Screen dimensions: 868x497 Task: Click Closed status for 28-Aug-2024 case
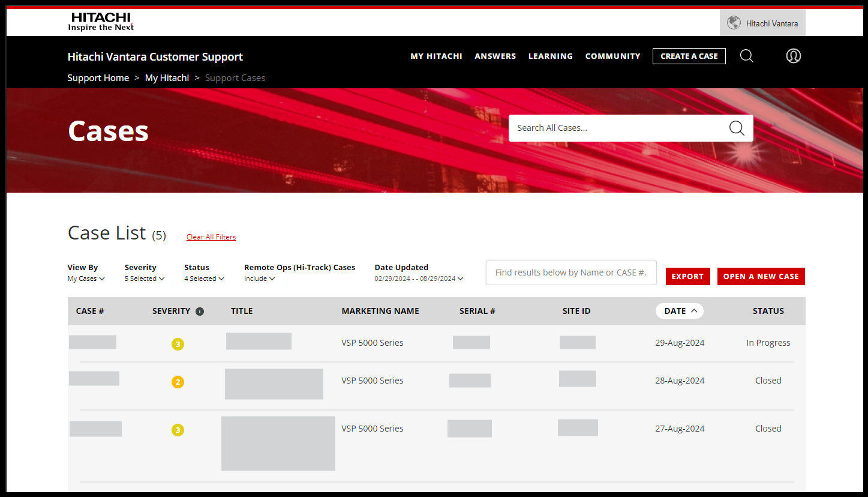click(x=768, y=381)
